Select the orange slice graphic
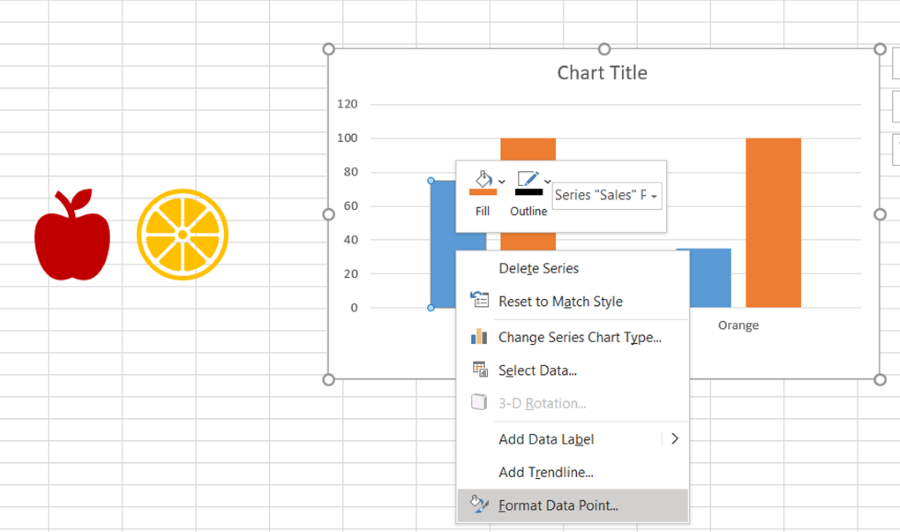This screenshot has height=532, width=900. point(183,234)
